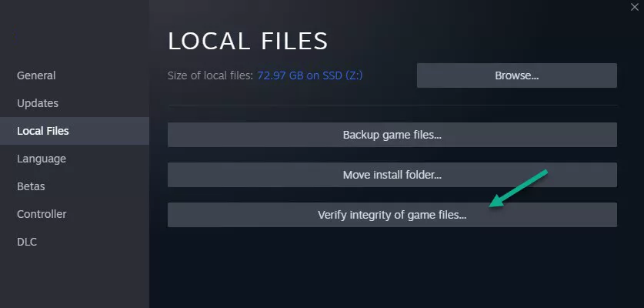Show the Controller options
Viewport: 644px width, 308px height.
pyautogui.click(x=42, y=214)
